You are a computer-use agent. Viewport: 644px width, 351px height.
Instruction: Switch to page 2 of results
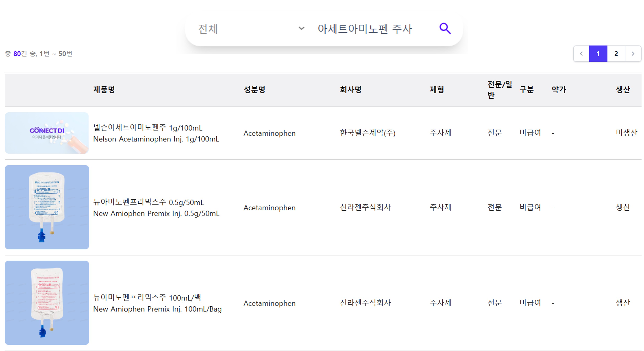pos(616,53)
